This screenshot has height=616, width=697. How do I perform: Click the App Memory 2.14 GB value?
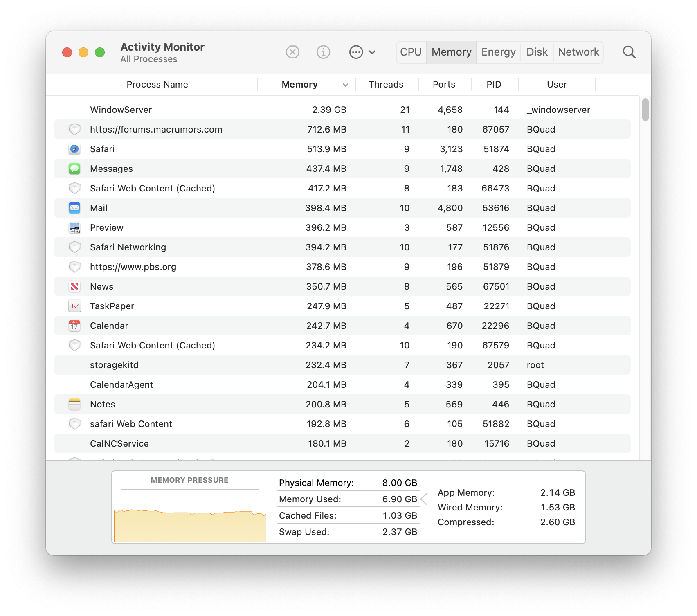click(x=558, y=492)
